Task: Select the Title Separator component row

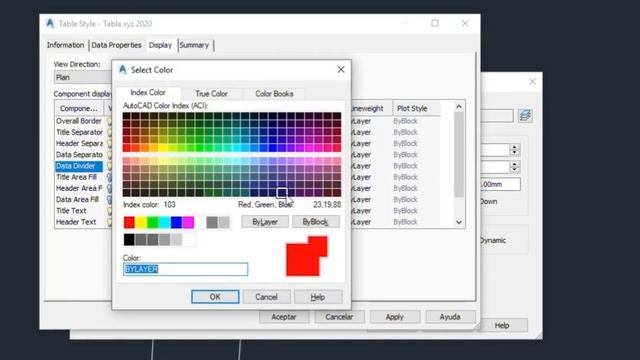Action: (79, 132)
